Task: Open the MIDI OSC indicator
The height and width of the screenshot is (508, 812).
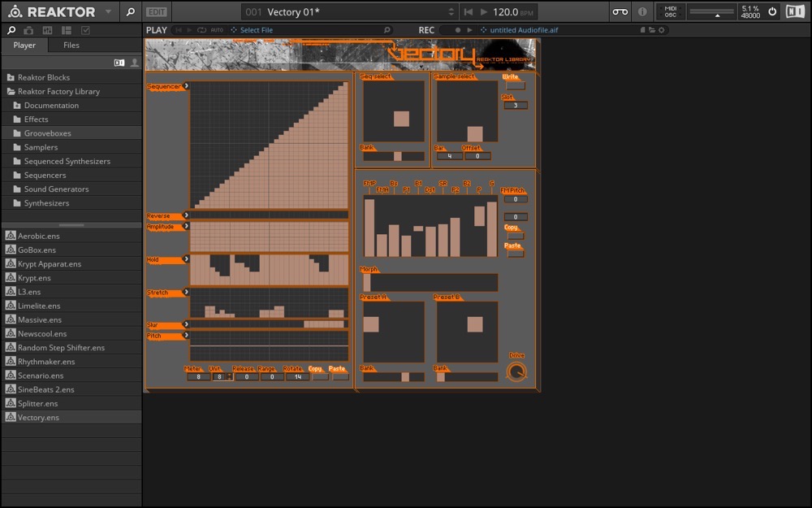Action: (x=670, y=11)
